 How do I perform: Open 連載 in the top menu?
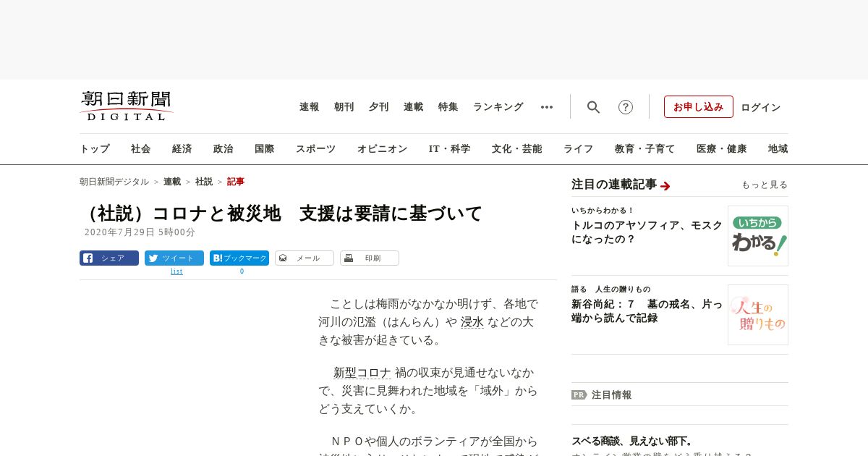point(414,107)
